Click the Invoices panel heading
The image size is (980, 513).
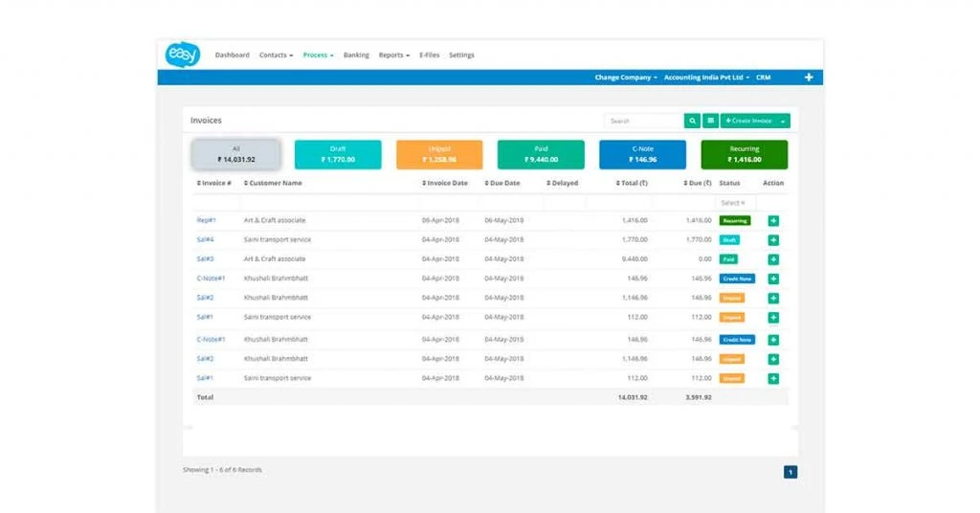click(x=206, y=121)
